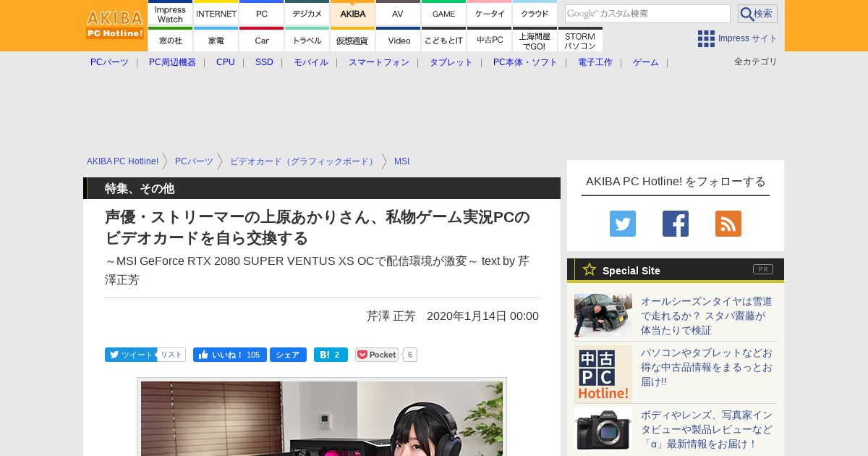Open the AKIBA PC Hotline! logo
This screenshot has height=456, width=868.
pyautogui.click(x=115, y=25)
